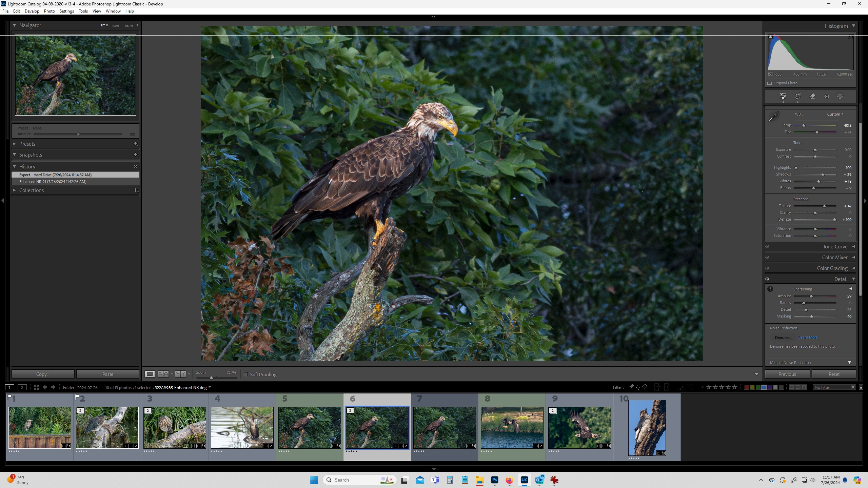Toggle visibility eye icon for Color Grading
The image size is (868, 488).
[767, 268]
